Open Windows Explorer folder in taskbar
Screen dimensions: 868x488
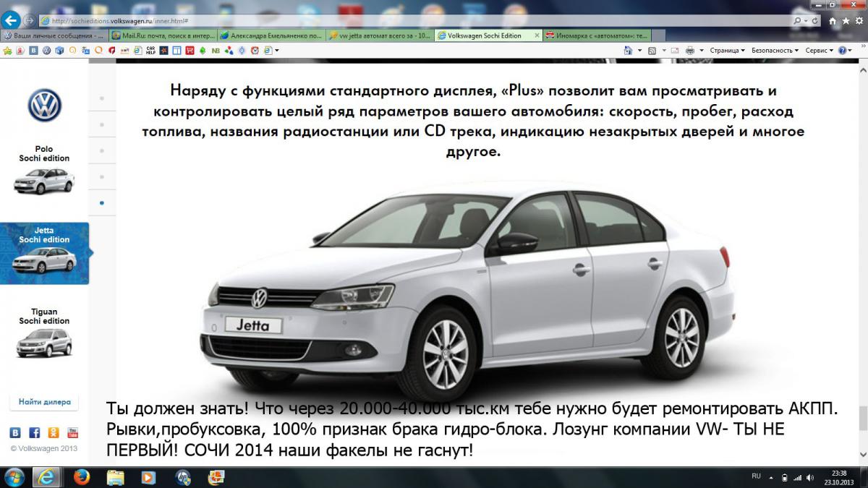pyautogui.click(x=116, y=477)
